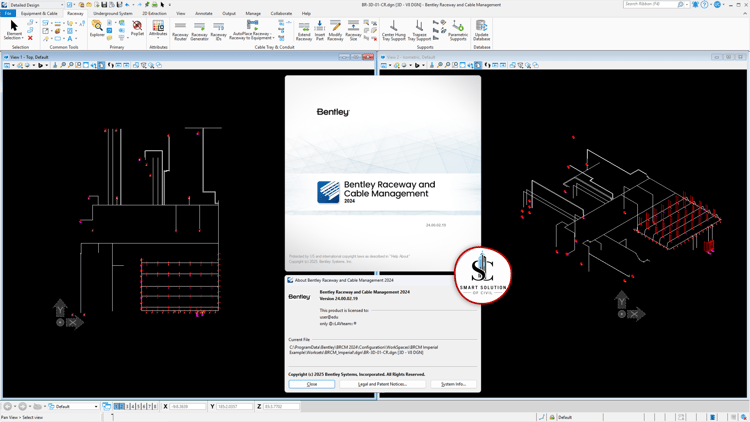Viewport: 750px width, 422px height.
Task: Select the Extend Raceway tool
Action: click(x=304, y=31)
